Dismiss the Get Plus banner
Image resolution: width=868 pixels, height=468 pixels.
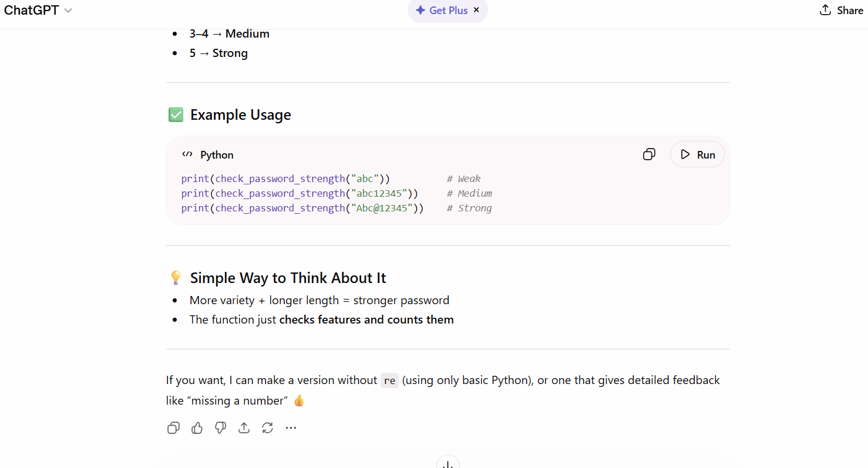coord(476,10)
